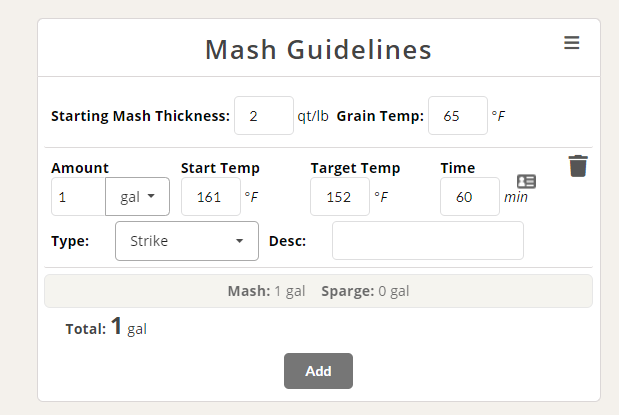Expand the Strike type dropdown
The image size is (619, 415).
click(187, 241)
